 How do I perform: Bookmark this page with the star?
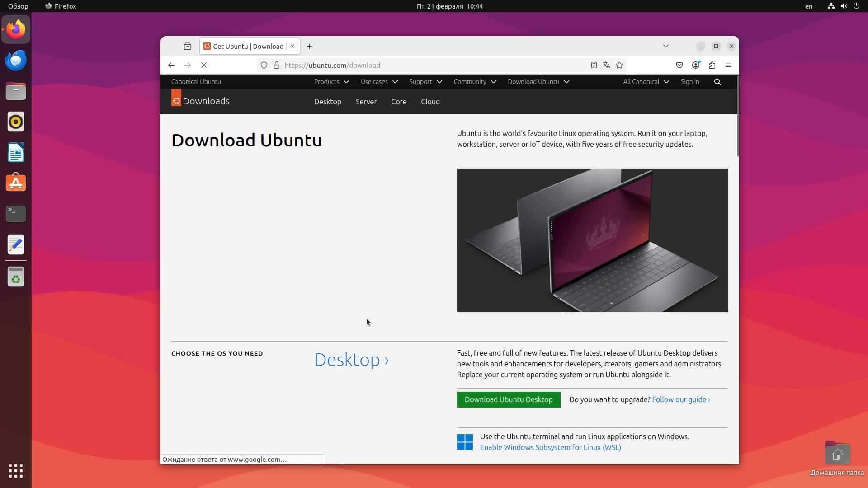(619, 65)
